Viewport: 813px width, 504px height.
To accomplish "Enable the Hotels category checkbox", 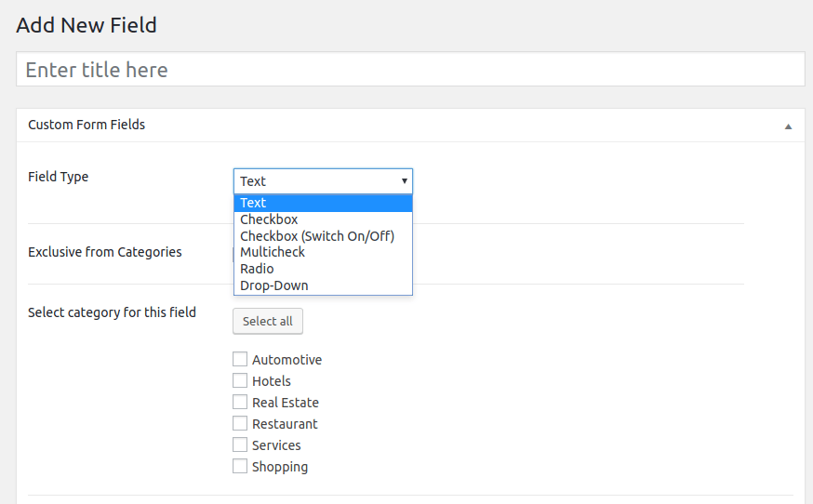I will pyautogui.click(x=240, y=381).
